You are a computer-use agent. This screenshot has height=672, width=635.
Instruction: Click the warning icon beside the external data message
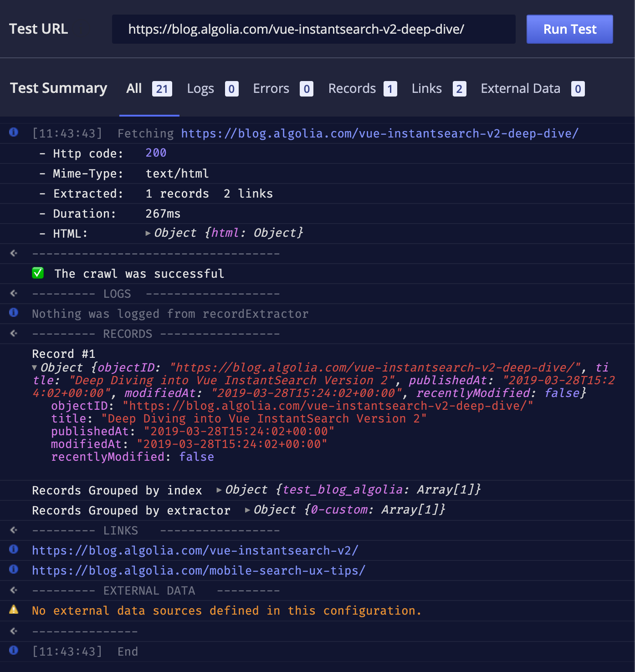pyautogui.click(x=13, y=610)
